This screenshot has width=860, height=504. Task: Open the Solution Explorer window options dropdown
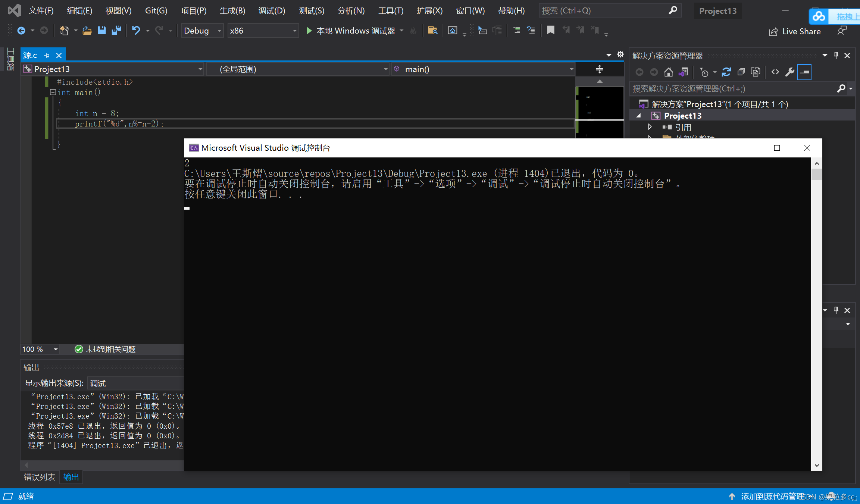(825, 56)
